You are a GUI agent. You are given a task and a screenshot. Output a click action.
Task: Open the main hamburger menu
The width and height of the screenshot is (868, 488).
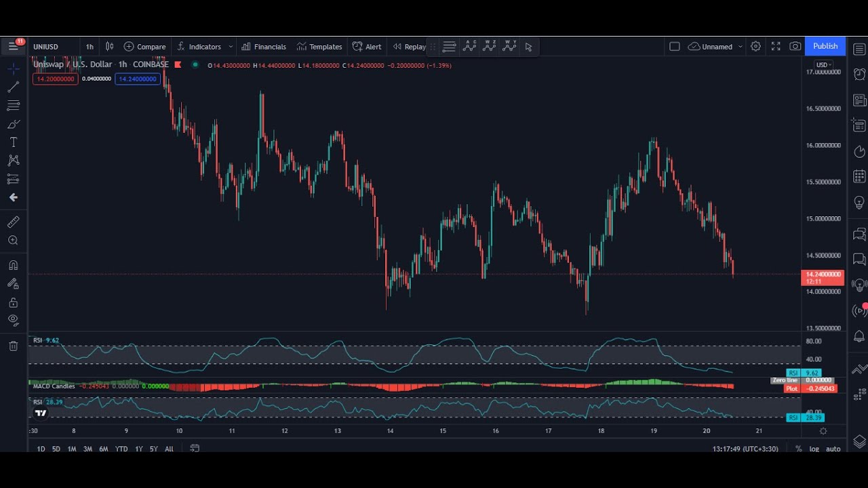point(13,46)
